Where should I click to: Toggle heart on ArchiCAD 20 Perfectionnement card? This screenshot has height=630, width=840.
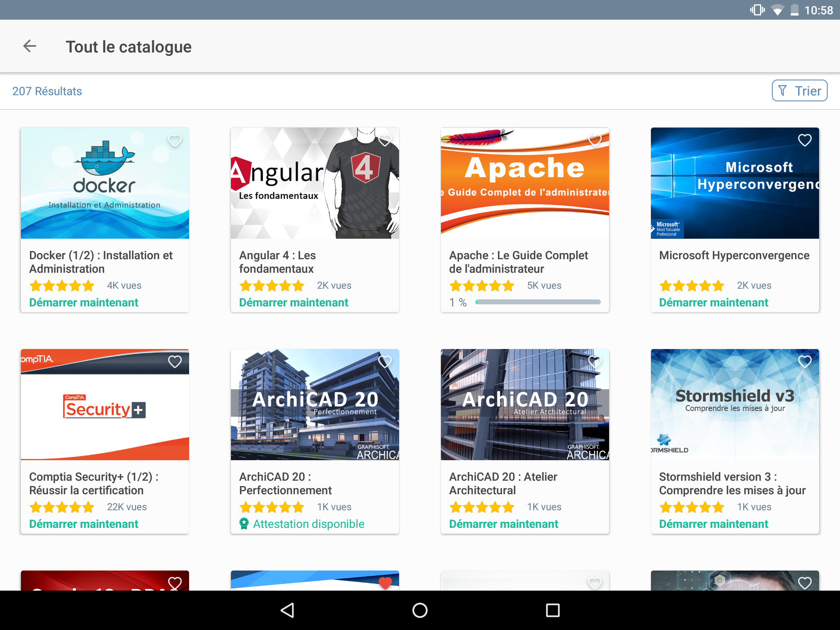(x=385, y=362)
